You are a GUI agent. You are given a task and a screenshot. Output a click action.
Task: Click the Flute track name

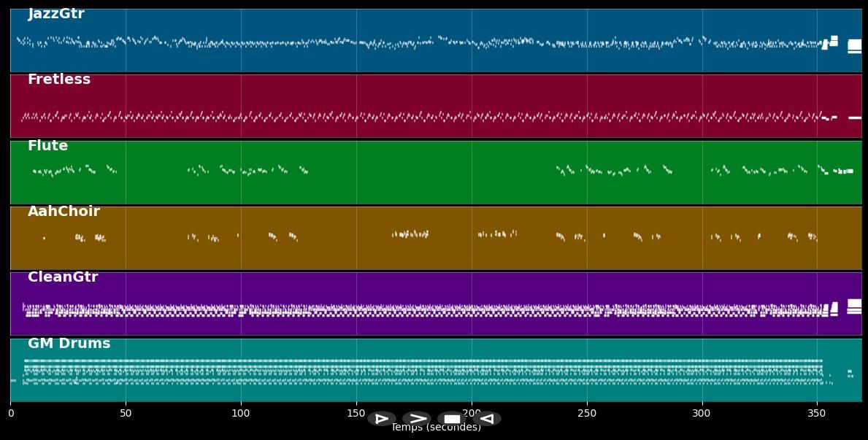[47, 146]
